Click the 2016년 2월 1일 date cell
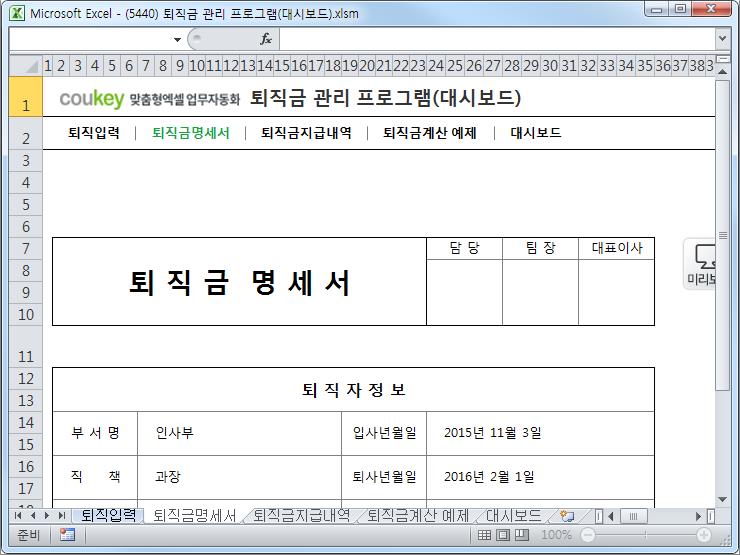 (x=540, y=477)
